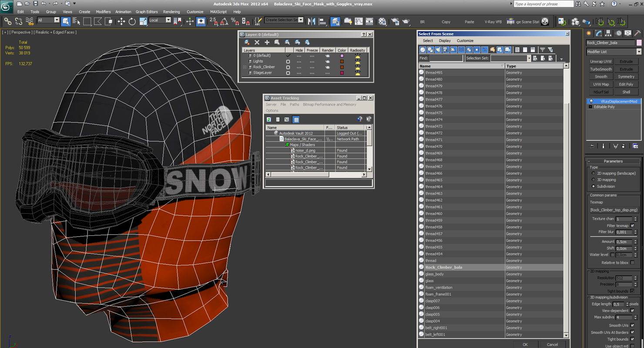
Task: Click the Mirror tool in main toolbar
Action: [312, 21]
